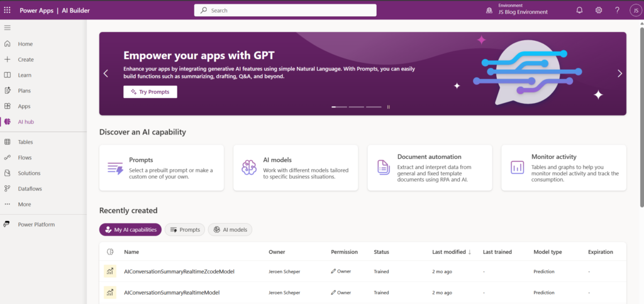Open AIConversationSummaryRealtimeZcodeModel
The width and height of the screenshot is (644, 304).
179,271
